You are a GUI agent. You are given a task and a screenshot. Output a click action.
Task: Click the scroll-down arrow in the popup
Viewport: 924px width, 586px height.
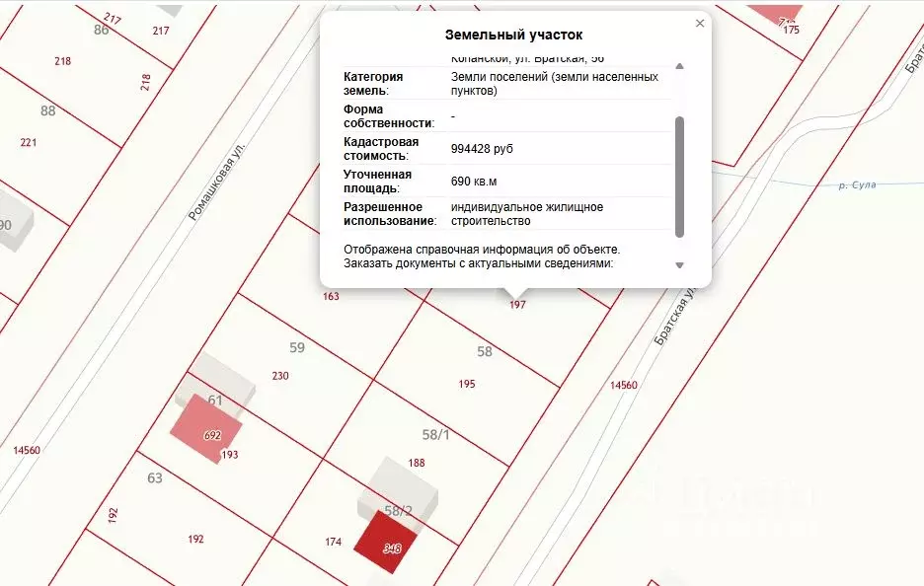click(x=678, y=265)
